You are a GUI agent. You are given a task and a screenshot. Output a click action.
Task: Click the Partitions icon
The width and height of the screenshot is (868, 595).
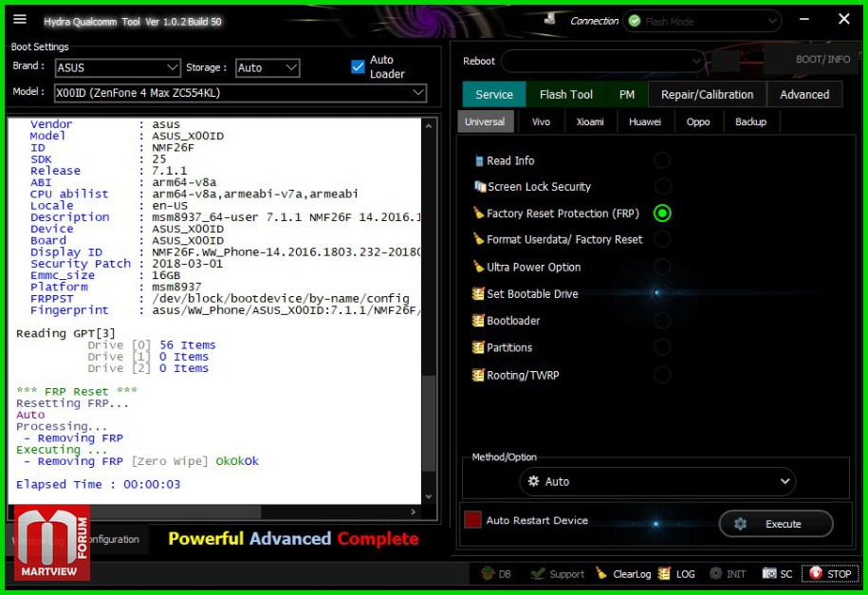click(x=478, y=347)
